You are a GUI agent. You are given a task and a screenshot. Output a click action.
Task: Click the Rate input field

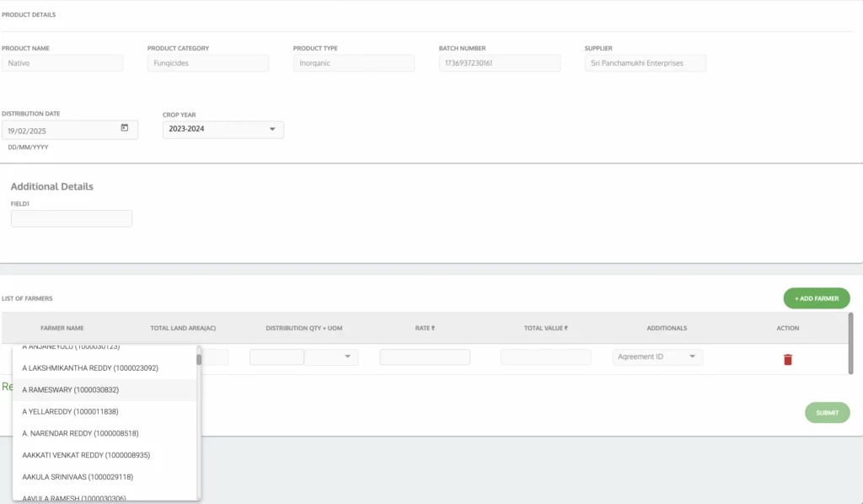click(x=425, y=357)
